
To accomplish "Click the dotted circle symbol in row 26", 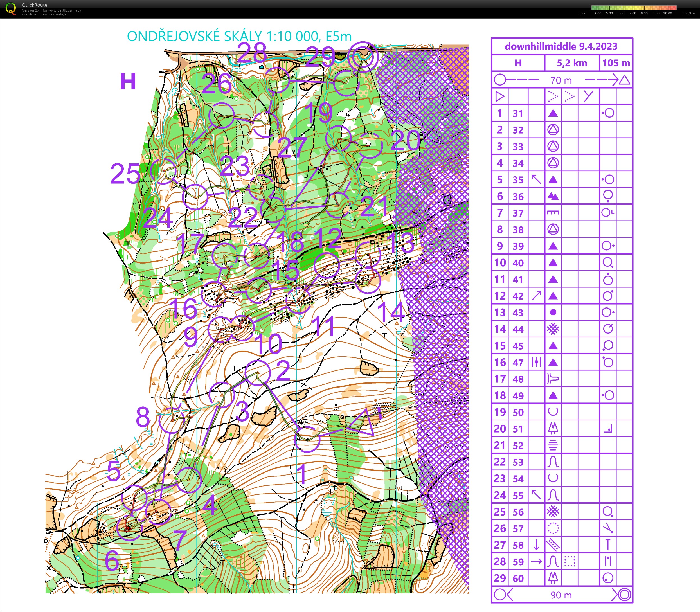I will pyautogui.click(x=553, y=528).
